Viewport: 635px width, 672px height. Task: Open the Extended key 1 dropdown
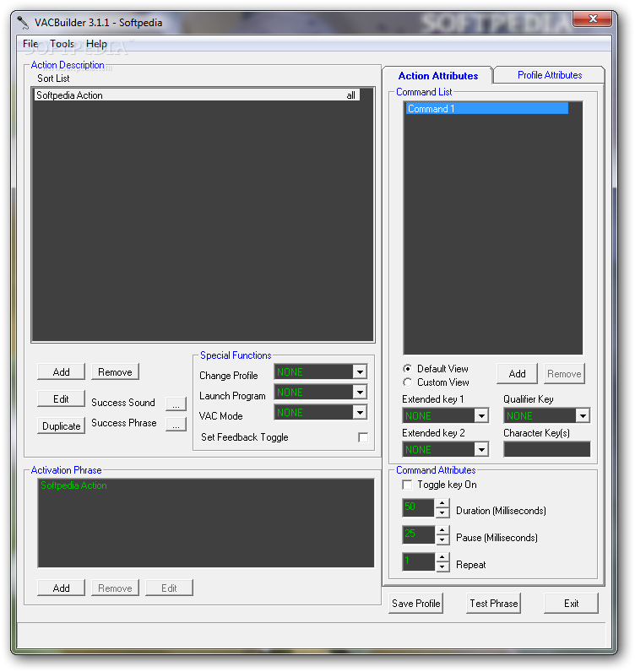click(x=481, y=415)
